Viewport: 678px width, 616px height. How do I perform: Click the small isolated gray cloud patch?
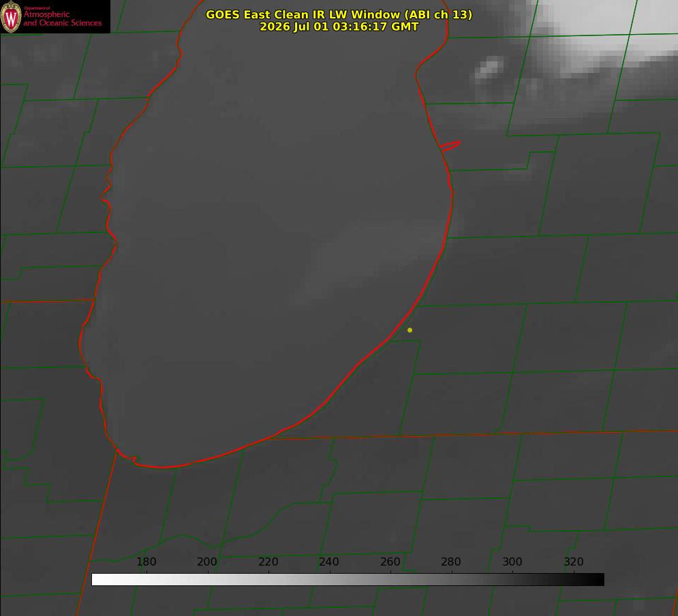(489, 70)
